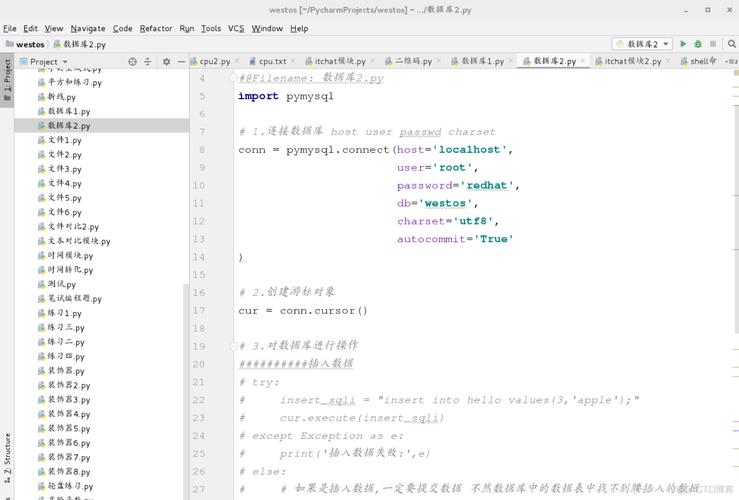739x500 pixels.
Task: Open the Run menu
Action: click(187, 28)
